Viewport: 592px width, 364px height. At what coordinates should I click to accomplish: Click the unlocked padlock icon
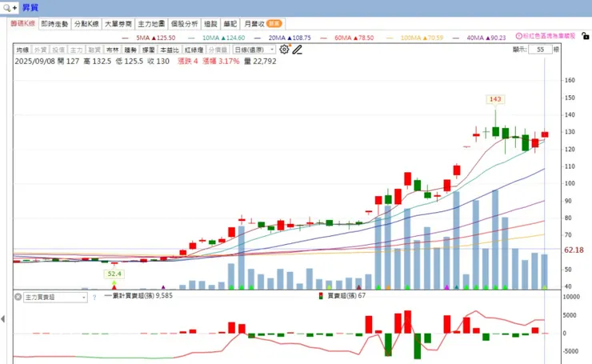[586, 36]
